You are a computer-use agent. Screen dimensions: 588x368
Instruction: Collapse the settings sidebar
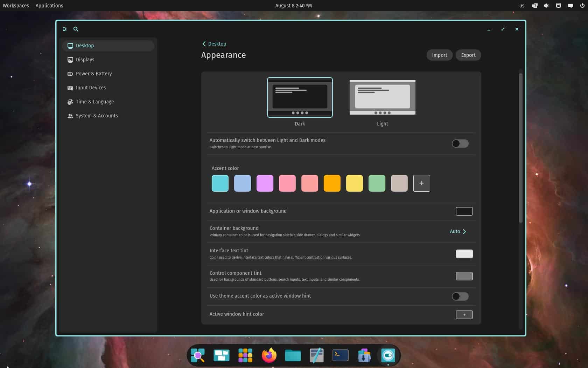[x=64, y=29]
